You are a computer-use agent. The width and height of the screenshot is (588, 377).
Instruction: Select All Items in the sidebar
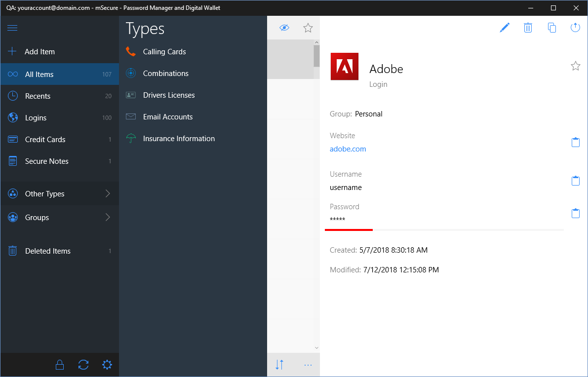60,74
